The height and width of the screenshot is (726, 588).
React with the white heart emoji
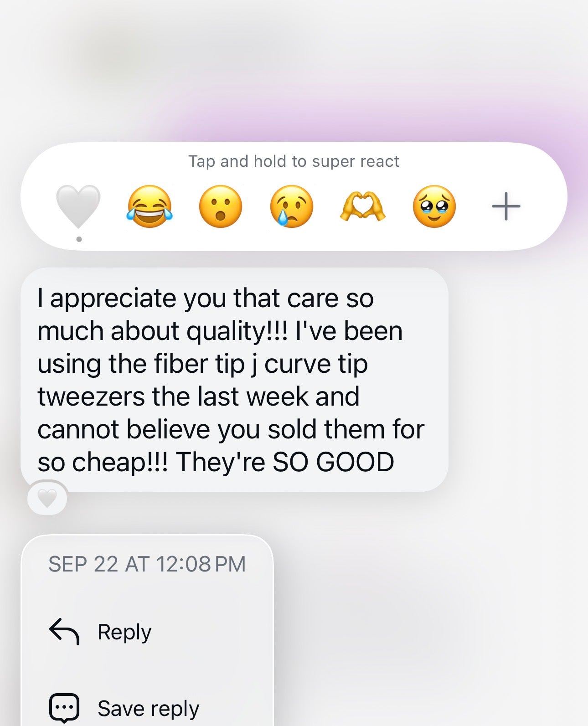[x=78, y=206]
